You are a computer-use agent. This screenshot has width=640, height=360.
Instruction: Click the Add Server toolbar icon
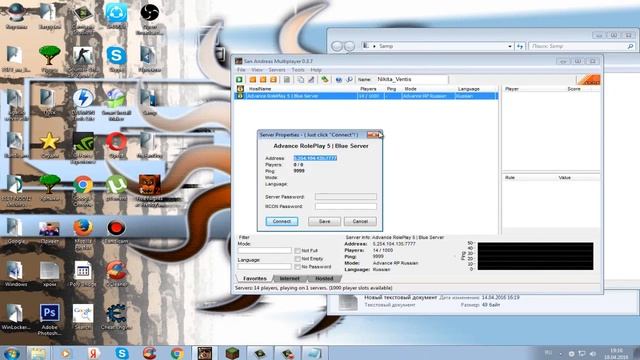253,80
